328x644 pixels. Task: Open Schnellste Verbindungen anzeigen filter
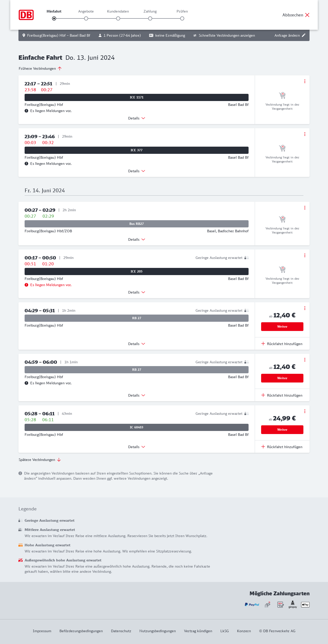pyautogui.click(x=224, y=35)
